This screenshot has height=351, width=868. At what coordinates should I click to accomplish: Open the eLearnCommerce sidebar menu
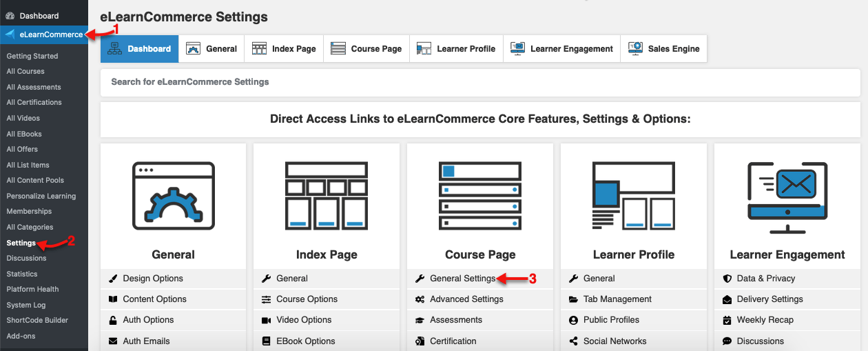tap(44, 34)
